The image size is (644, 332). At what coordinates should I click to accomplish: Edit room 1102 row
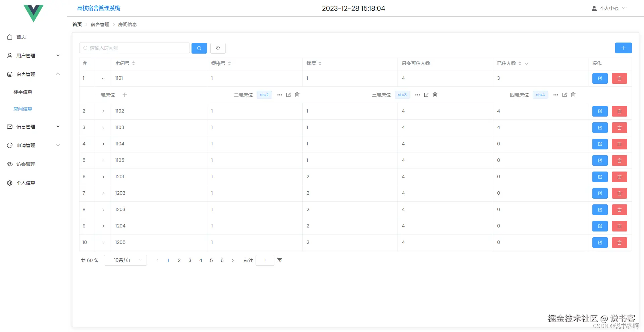point(600,111)
